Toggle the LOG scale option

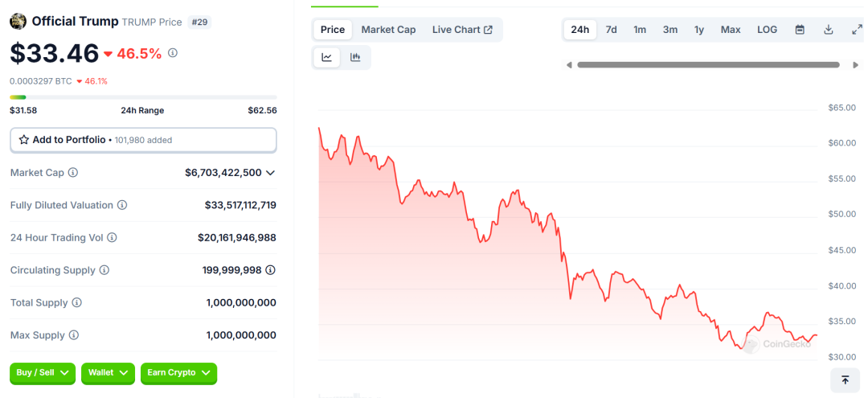click(x=767, y=30)
